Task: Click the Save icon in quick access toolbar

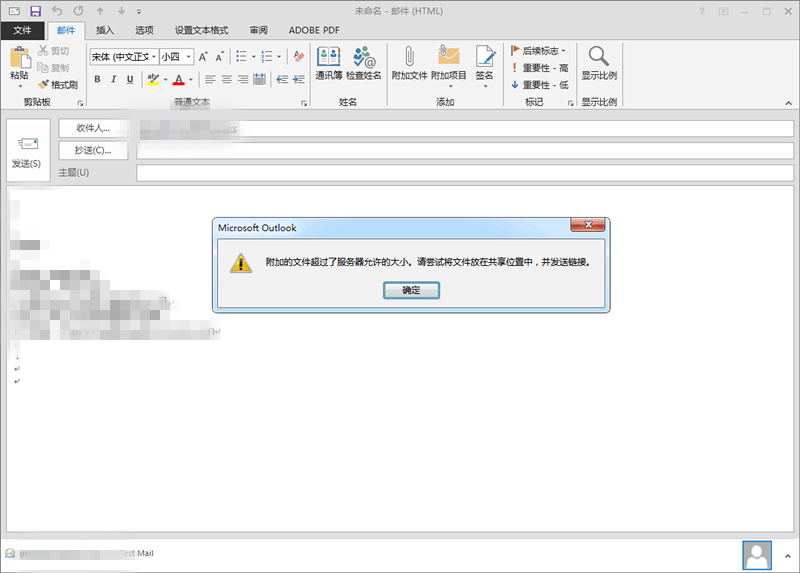Action: point(35,11)
